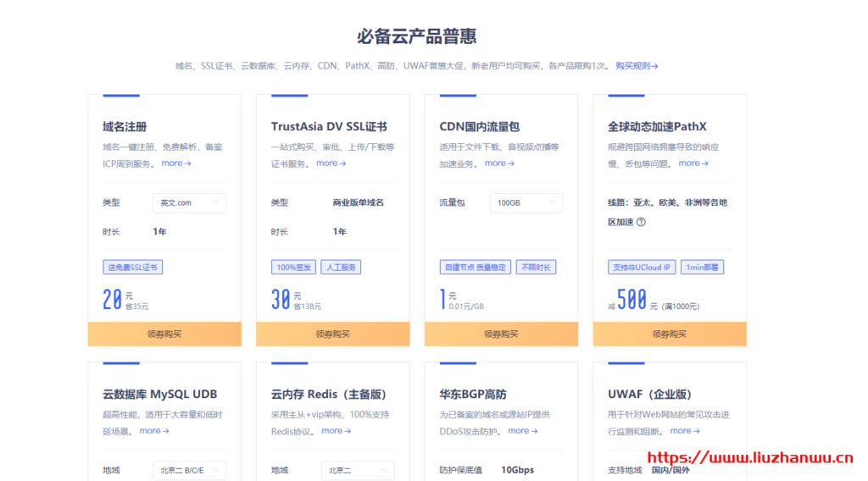Click 领券购买 for 全球动态加速PathX
The width and height of the screenshot is (868, 481).
[670, 334]
